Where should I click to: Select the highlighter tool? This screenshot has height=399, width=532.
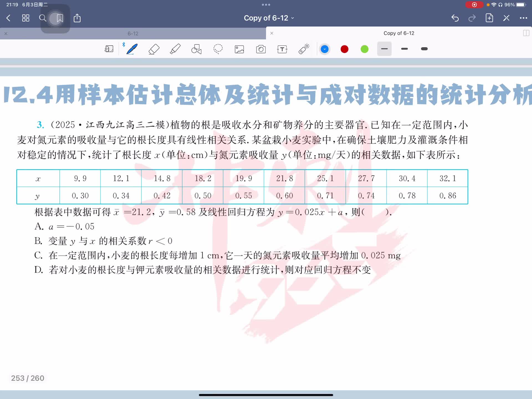[175, 49]
